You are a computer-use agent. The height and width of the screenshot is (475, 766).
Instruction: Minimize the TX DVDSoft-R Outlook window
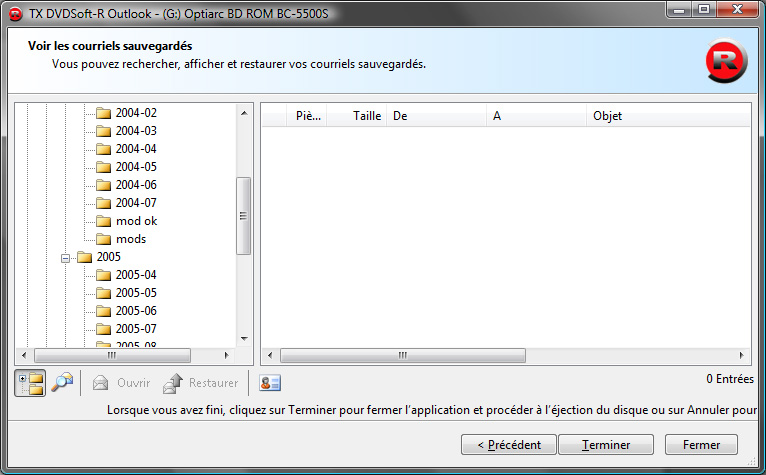tap(679, 9)
